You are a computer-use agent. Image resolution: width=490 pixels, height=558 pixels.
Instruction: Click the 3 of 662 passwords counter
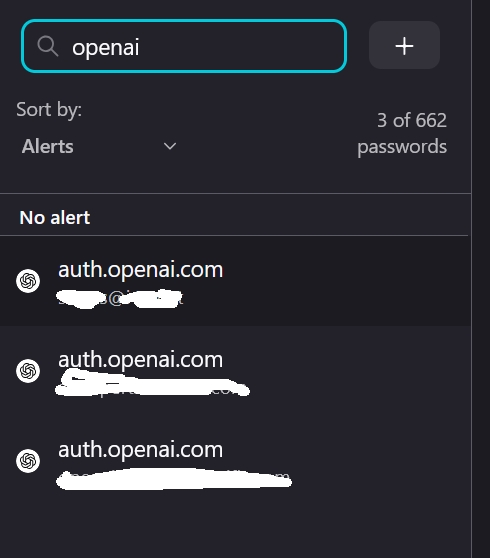click(402, 133)
